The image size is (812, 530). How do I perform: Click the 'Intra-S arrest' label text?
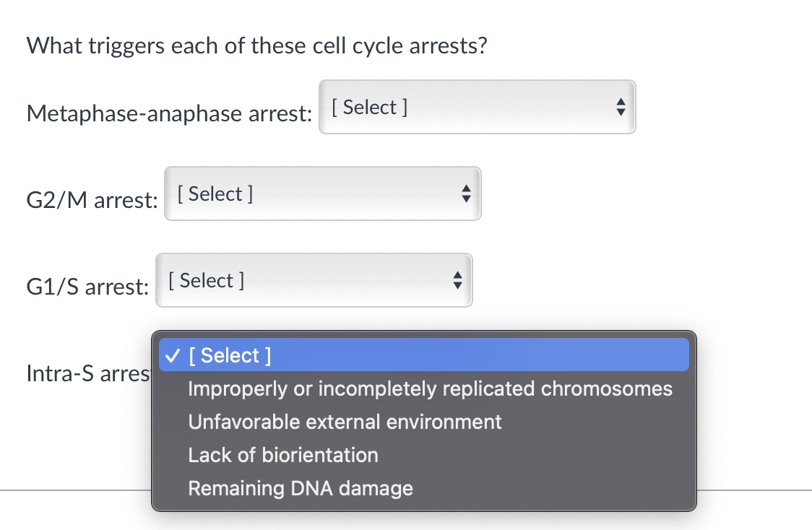pyautogui.click(x=87, y=374)
